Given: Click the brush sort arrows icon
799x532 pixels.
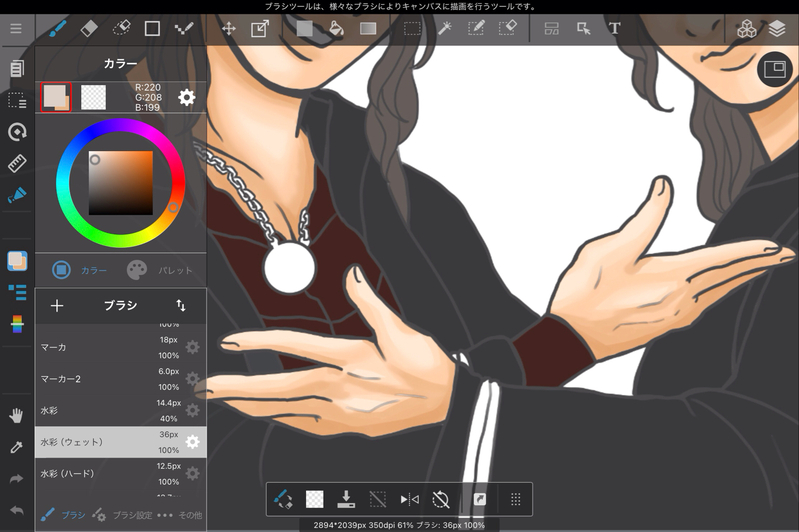Looking at the screenshot, I should pos(181,306).
